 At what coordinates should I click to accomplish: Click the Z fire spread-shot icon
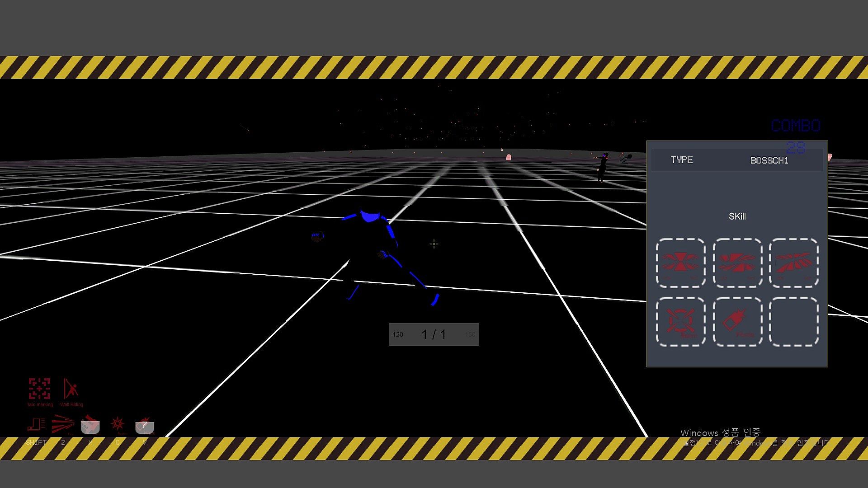[x=63, y=424]
